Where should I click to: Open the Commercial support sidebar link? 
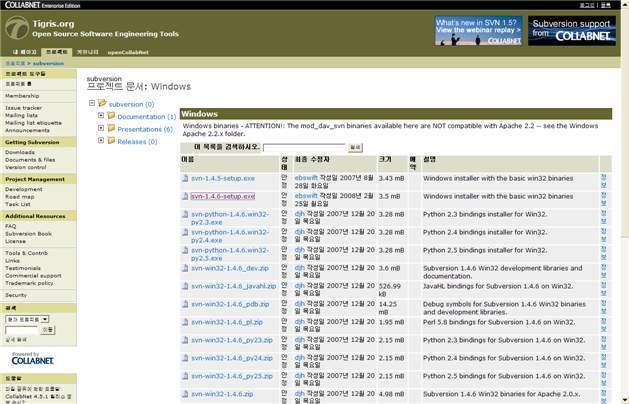[33, 276]
